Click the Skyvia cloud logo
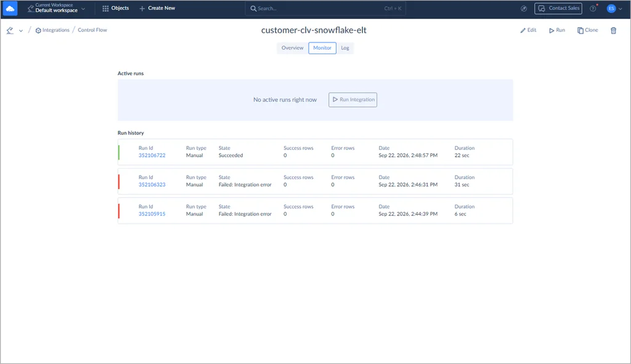The image size is (631, 364). pos(10,8)
